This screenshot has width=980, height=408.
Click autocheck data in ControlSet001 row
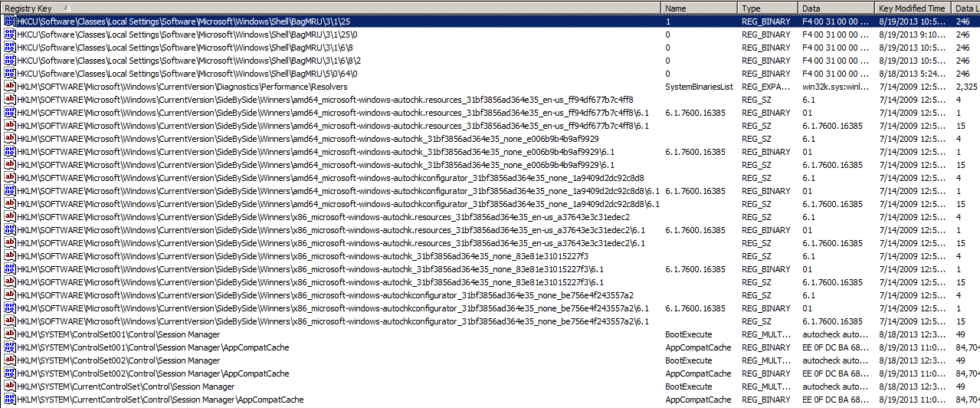(836, 334)
